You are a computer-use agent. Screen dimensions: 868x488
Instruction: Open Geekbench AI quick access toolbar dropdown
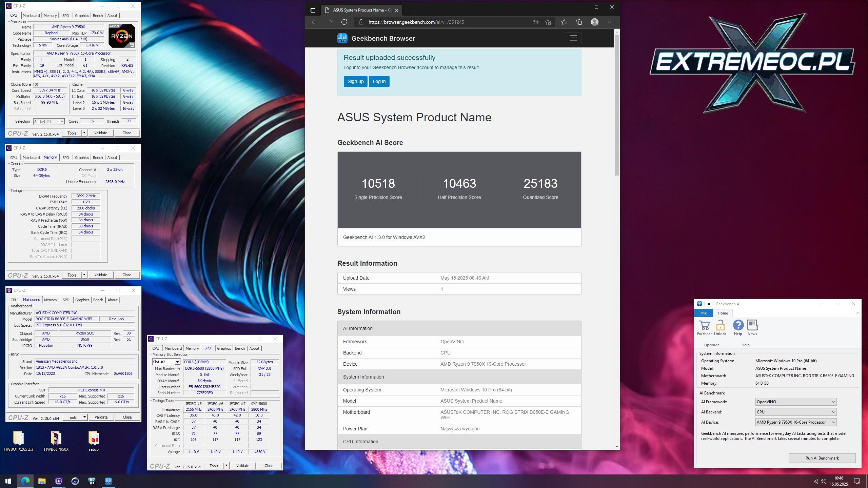pos(709,304)
